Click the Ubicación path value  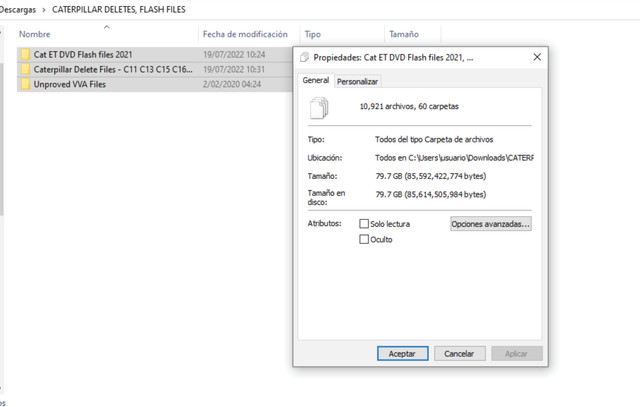pyautogui.click(x=454, y=158)
